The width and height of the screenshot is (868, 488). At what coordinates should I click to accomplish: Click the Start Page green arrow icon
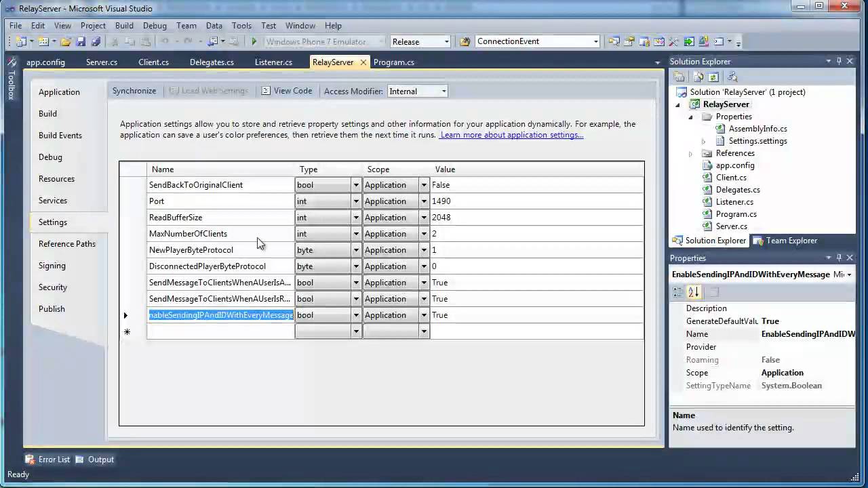(689, 41)
